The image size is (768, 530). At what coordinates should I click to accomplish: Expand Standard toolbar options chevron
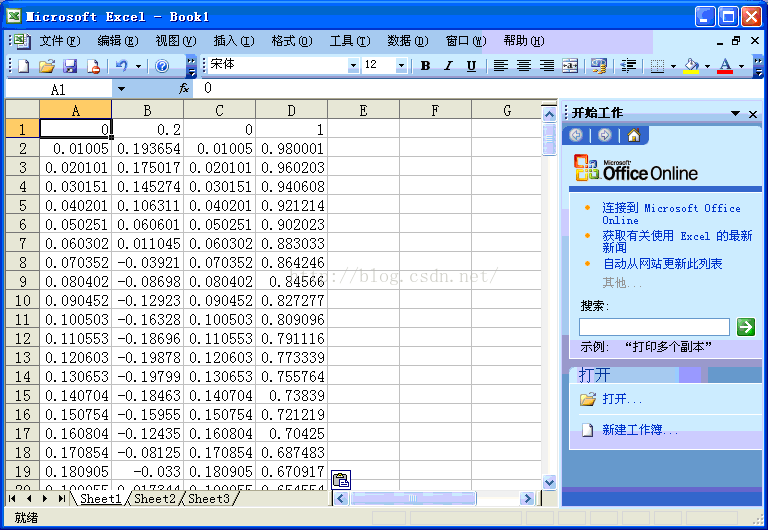click(x=192, y=66)
